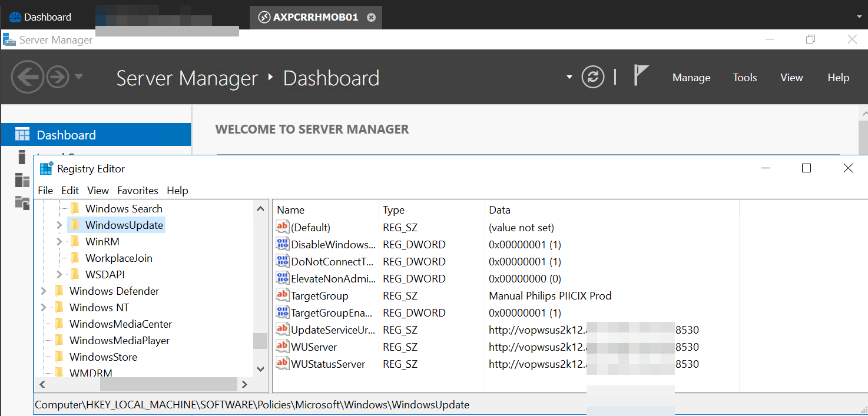The height and width of the screenshot is (416, 868).
Task: Click DoNotConnectT... DWORD value icon
Action: [283, 261]
